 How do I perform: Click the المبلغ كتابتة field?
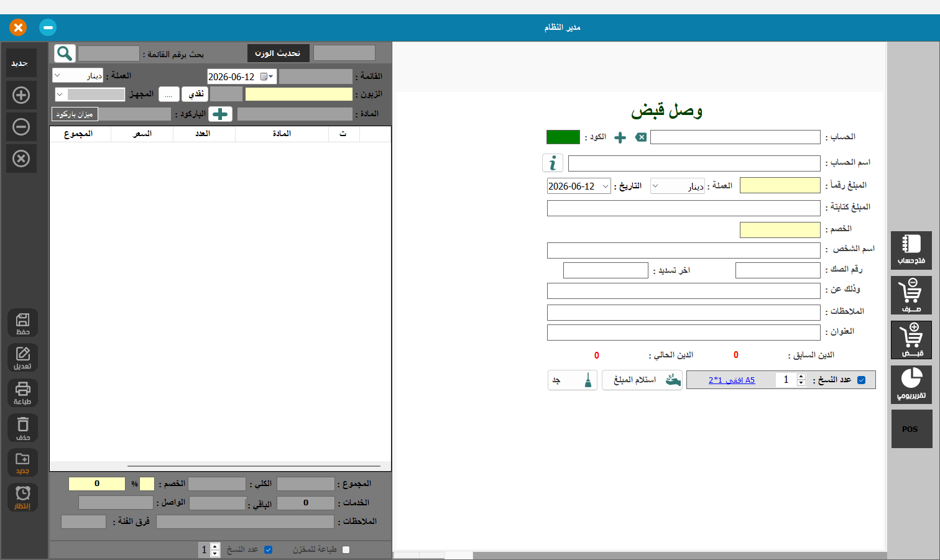click(684, 208)
